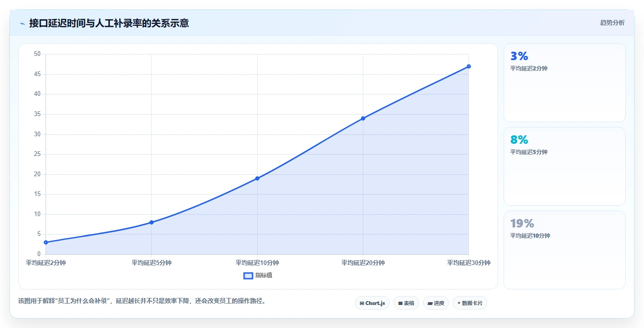
Task: Click the data point at 平均延迟5分钟
Action: [152, 222]
